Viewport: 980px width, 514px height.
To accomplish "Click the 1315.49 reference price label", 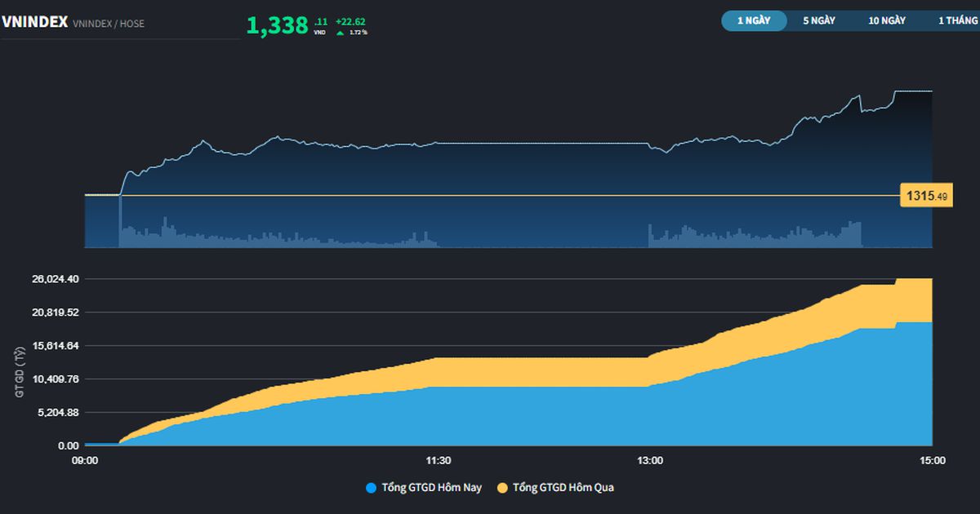I will [926, 196].
